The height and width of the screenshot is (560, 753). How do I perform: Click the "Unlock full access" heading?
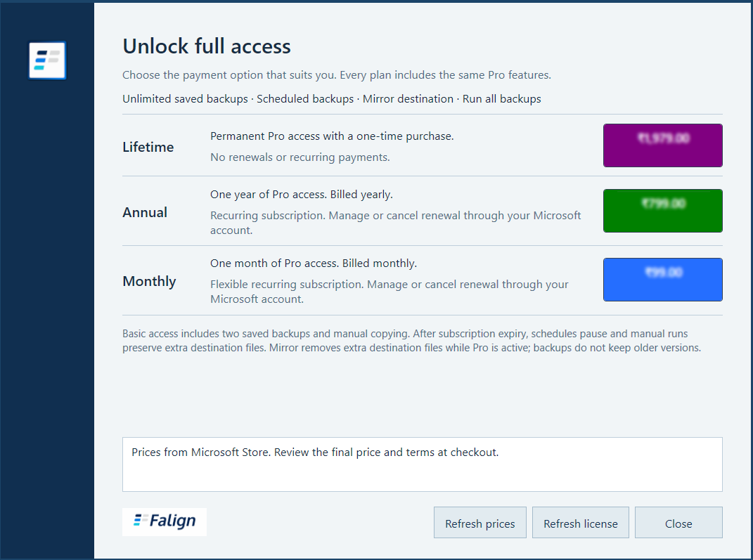207,46
